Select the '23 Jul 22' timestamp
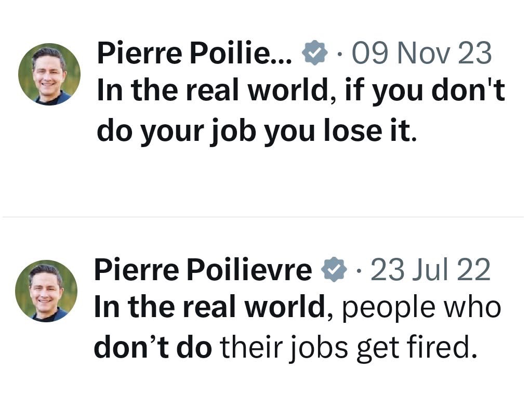The height and width of the screenshot is (420, 529). [430, 270]
